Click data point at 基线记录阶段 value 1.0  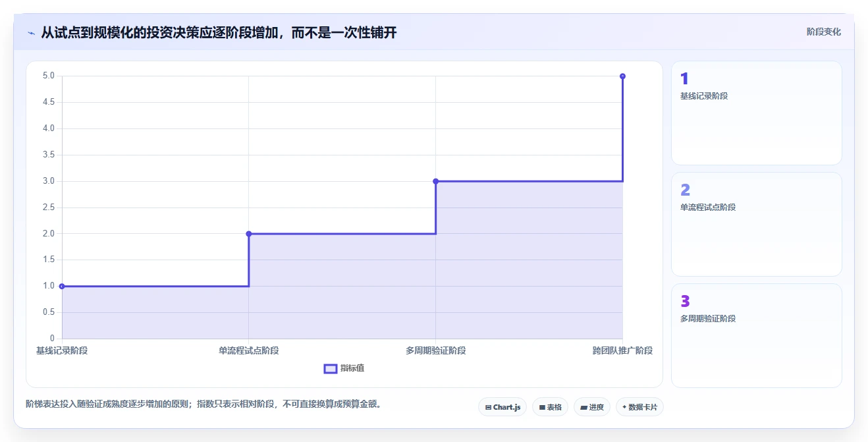62,286
